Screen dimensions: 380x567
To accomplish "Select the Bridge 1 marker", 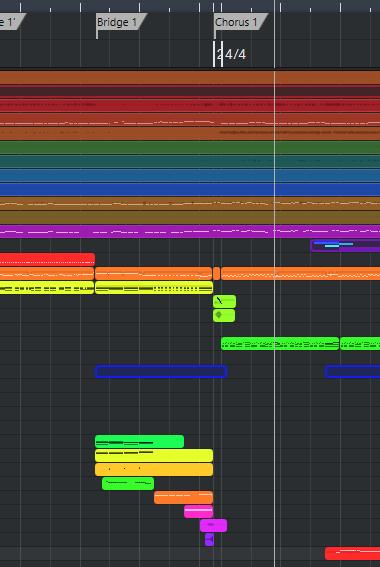I will pos(121,22).
